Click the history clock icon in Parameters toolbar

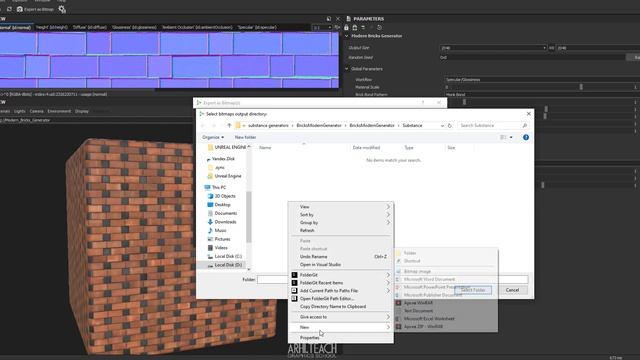(379, 28)
